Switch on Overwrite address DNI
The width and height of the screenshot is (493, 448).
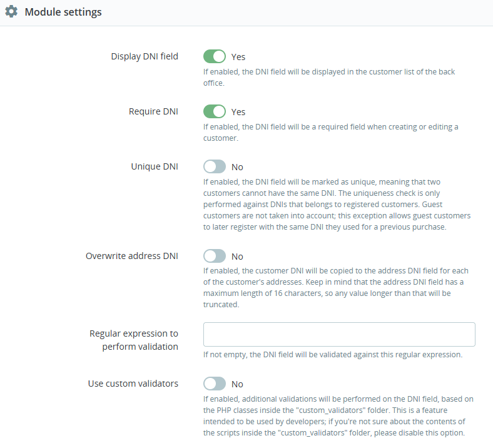pos(214,257)
